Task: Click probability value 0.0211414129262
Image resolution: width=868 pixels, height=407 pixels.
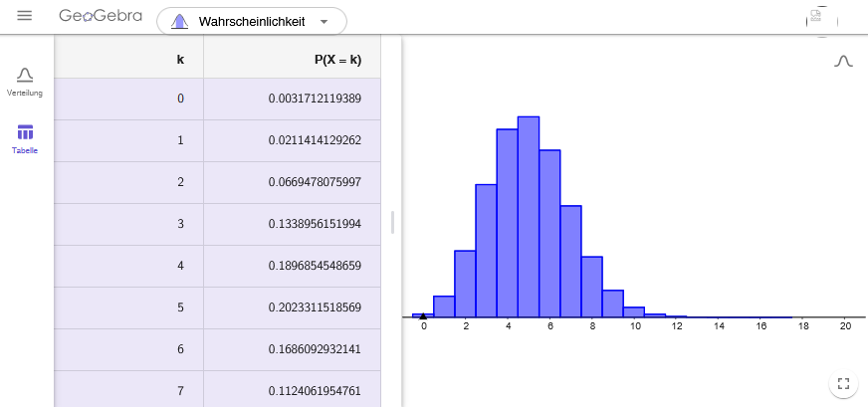Action: click(x=315, y=140)
